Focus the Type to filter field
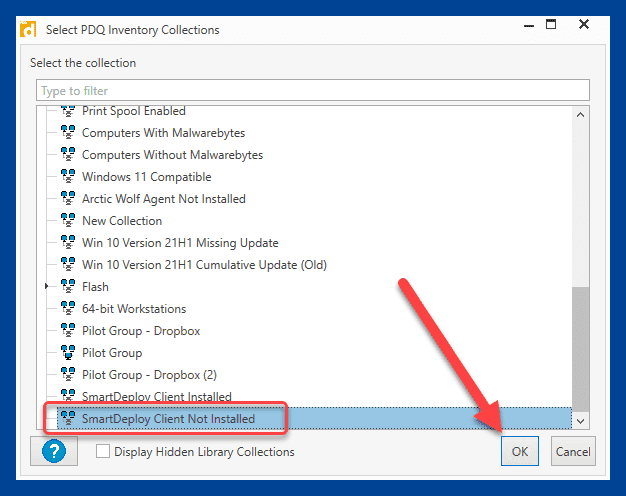Screen dimensions: 626x496 point(313,90)
